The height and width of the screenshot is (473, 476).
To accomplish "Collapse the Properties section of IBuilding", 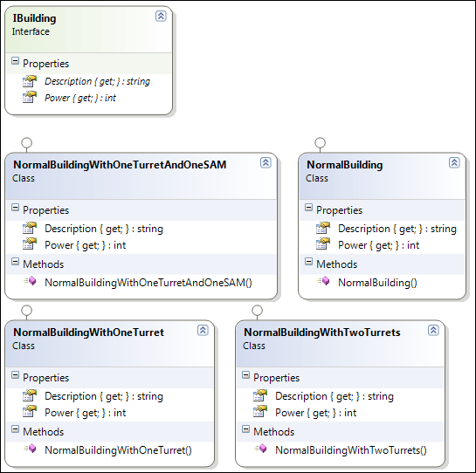I will (15, 61).
